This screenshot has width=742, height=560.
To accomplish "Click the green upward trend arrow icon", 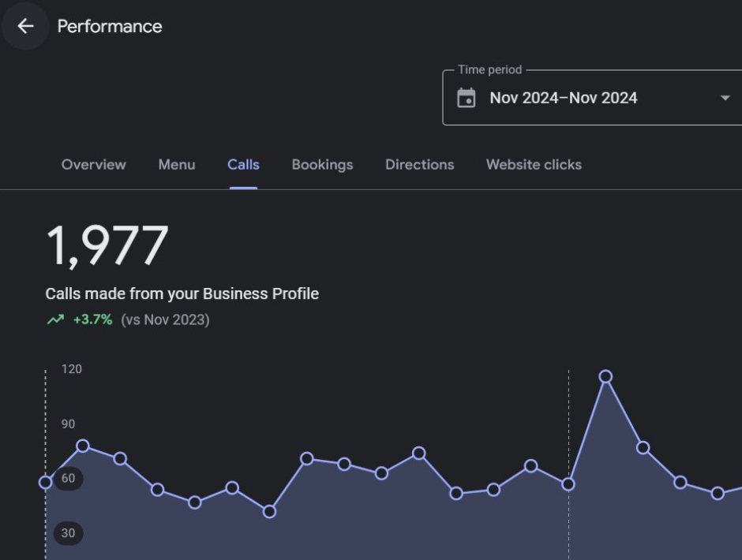I will 55,320.
